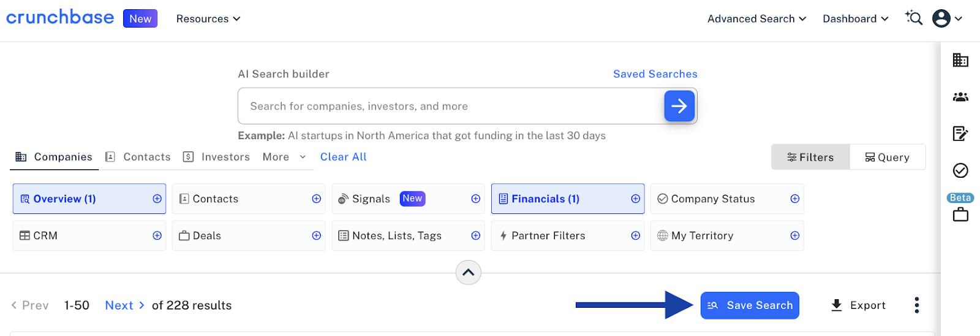Add the Company Status filter via plus icon
The height and width of the screenshot is (336, 980).
(794, 199)
